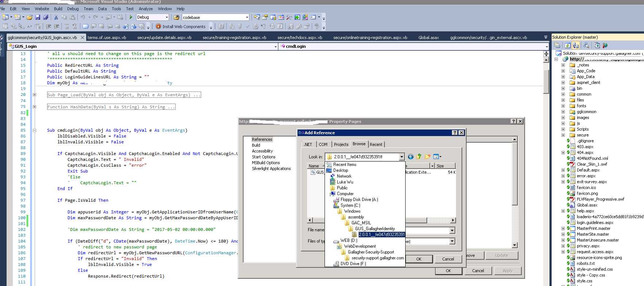Image resolution: width=644 pixels, height=286 pixels.
Task: Expand the gglcommon folder node
Action: tap(563, 112)
